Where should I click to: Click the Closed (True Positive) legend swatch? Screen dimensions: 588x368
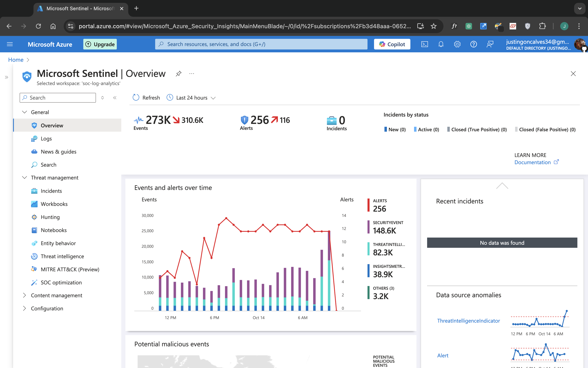[449, 129]
